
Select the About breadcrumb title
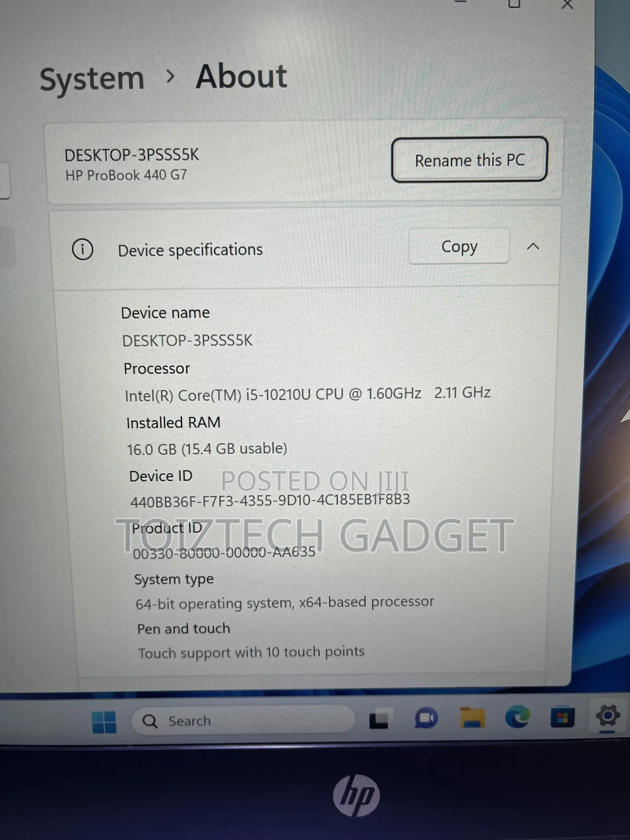241,76
